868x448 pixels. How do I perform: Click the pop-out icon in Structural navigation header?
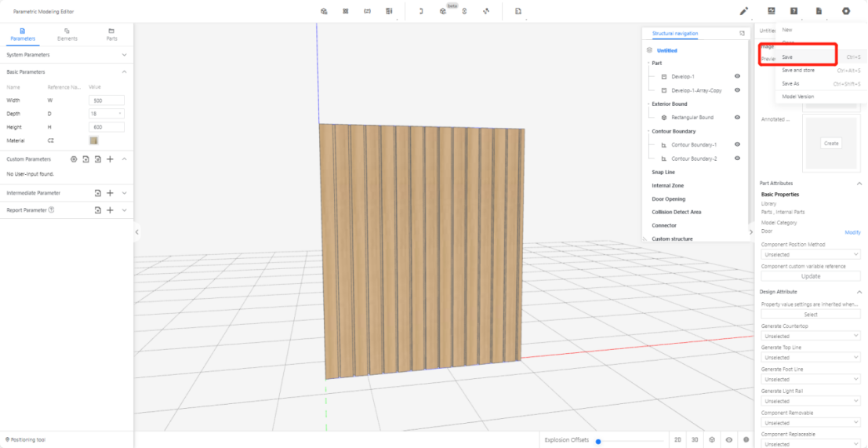[742, 34]
